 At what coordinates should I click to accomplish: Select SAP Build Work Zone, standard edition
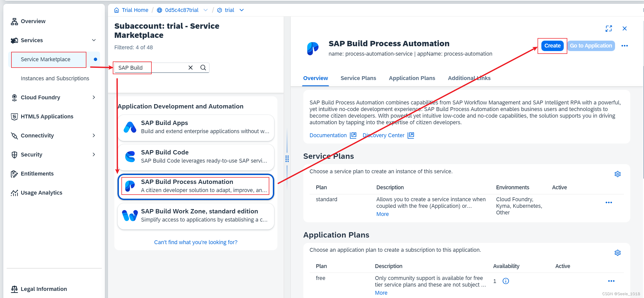pos(196,216)
